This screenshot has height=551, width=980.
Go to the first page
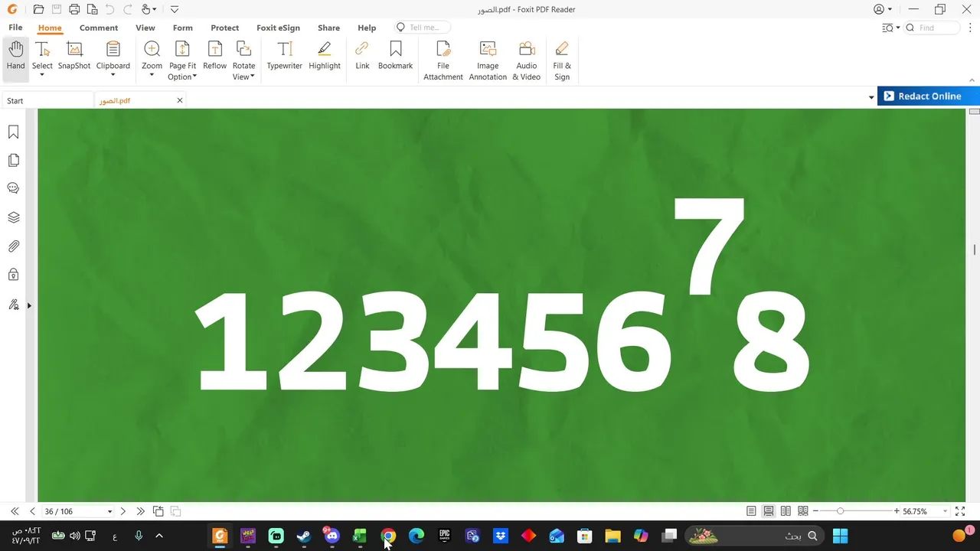15,511
